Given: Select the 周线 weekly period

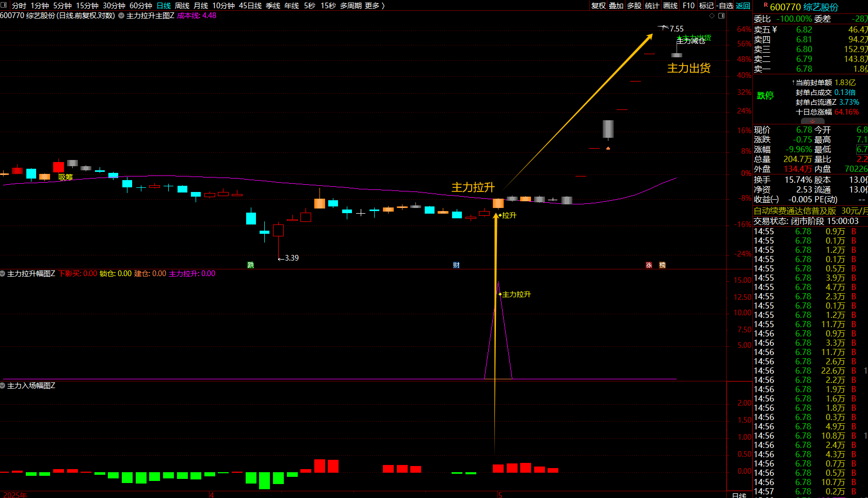Looking at the screenshot, I should click(x=182, y=6).
